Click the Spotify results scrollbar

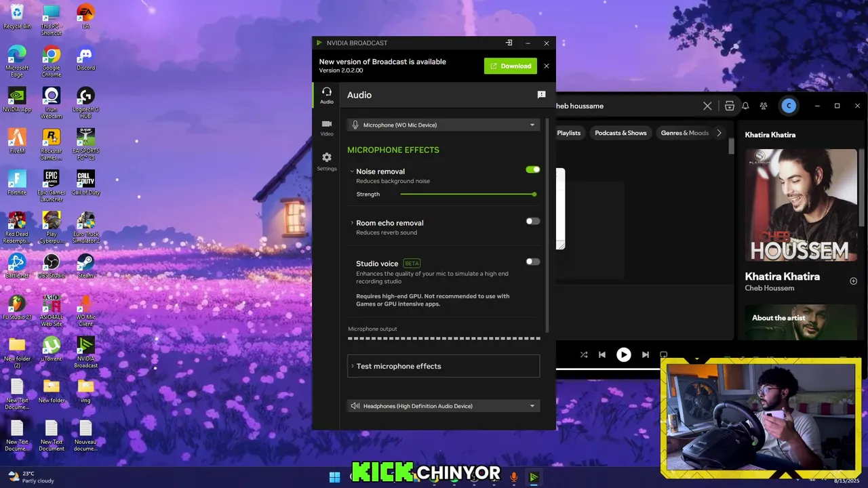pyautogui.click(x=732, y=146)
